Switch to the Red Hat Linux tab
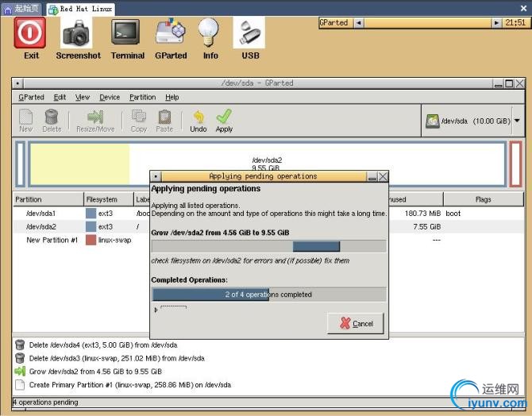 click(80, 10)
